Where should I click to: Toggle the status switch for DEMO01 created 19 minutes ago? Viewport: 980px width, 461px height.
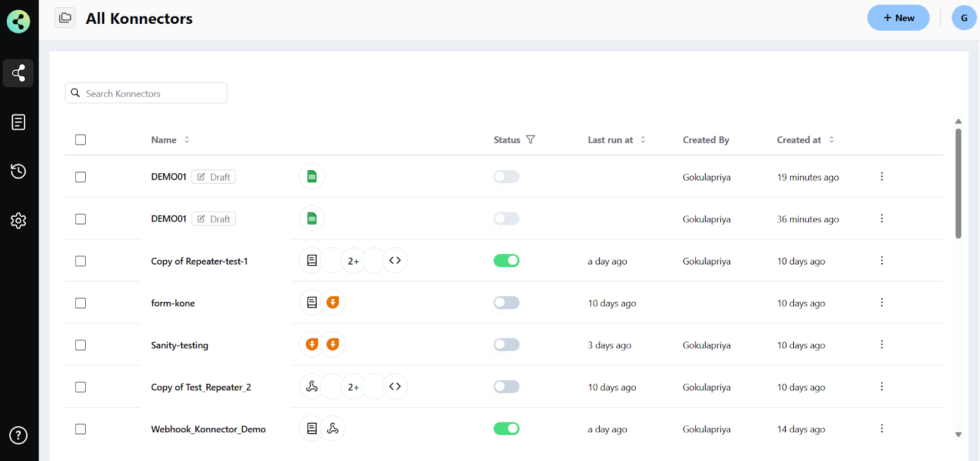pos(507,176)
